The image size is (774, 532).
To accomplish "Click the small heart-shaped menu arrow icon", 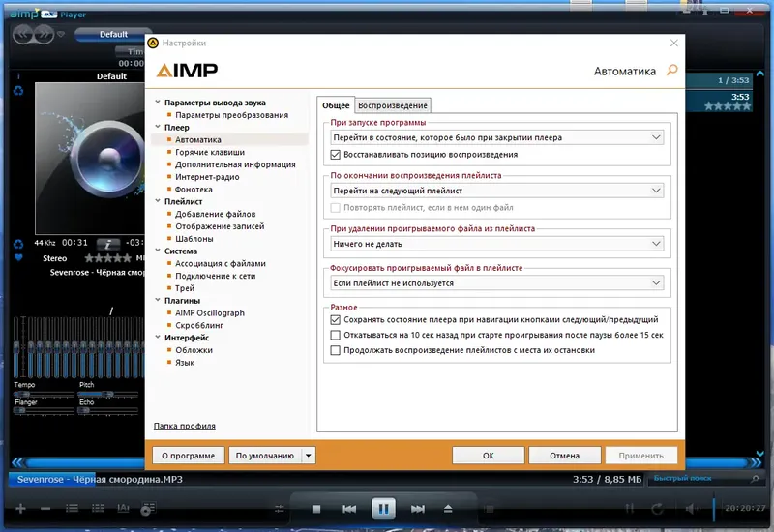I will tap(61, 34).
